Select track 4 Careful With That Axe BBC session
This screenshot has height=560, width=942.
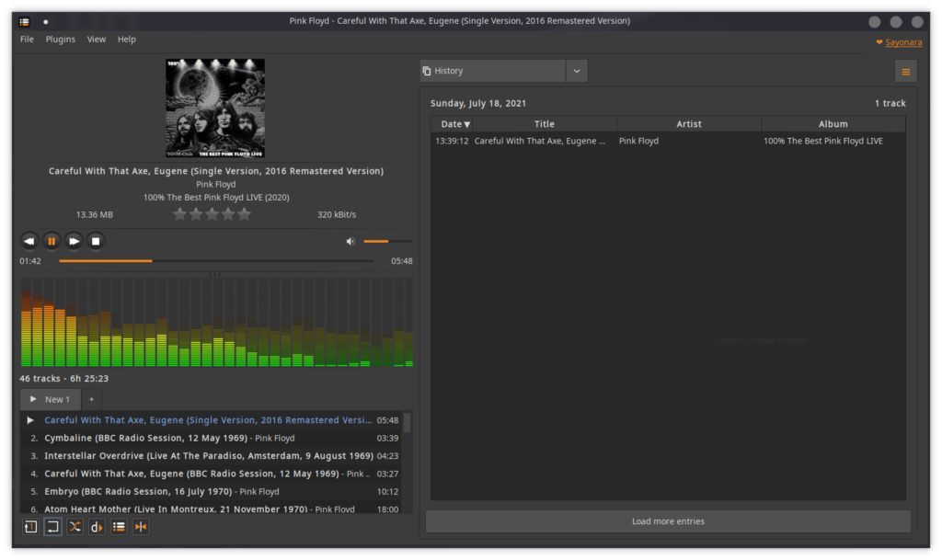click(211, 474)
